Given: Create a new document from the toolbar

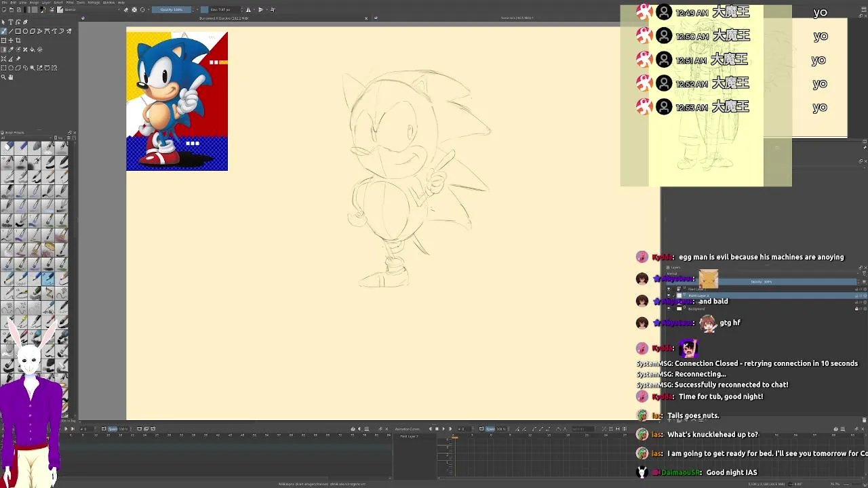Looking at the screenshot, I should 4,9.
